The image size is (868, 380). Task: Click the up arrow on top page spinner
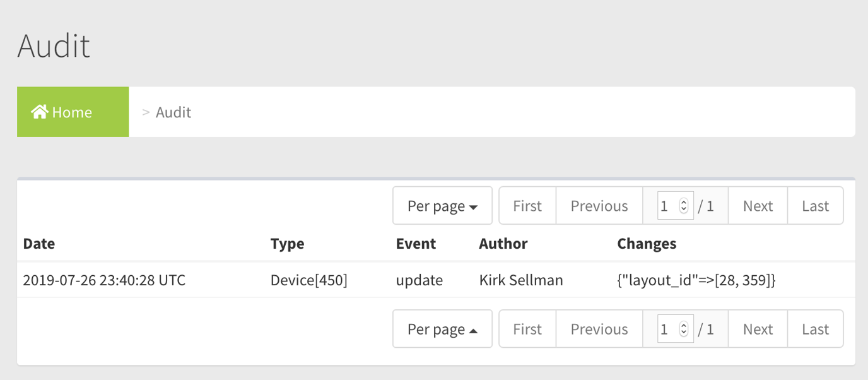coord(683,202)
